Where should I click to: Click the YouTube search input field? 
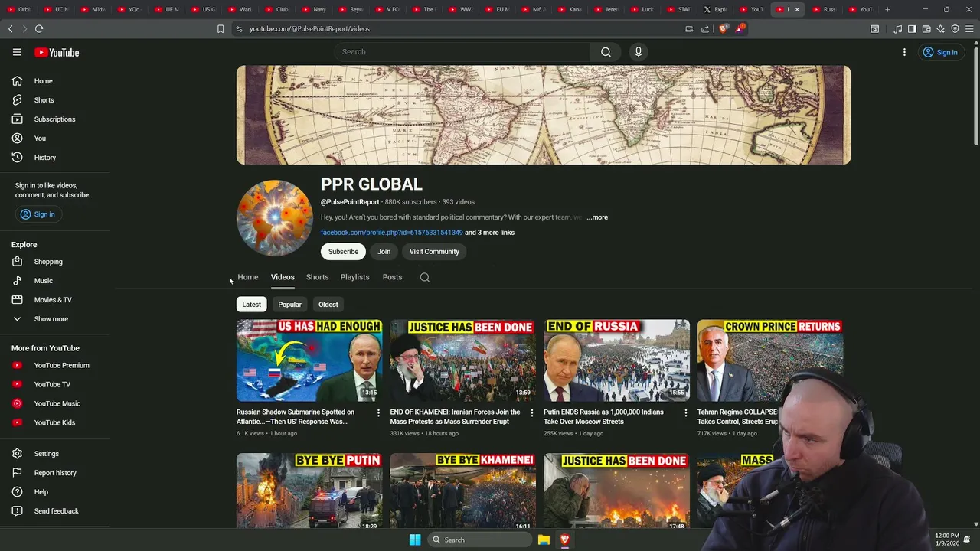click(462, 52)
